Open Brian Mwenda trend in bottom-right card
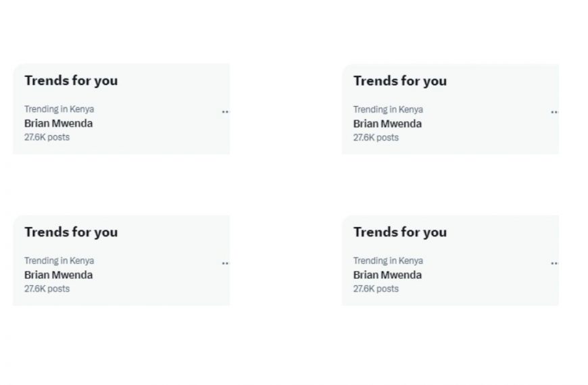Viewport: 588px width, 385px height. tap(387, 275)
